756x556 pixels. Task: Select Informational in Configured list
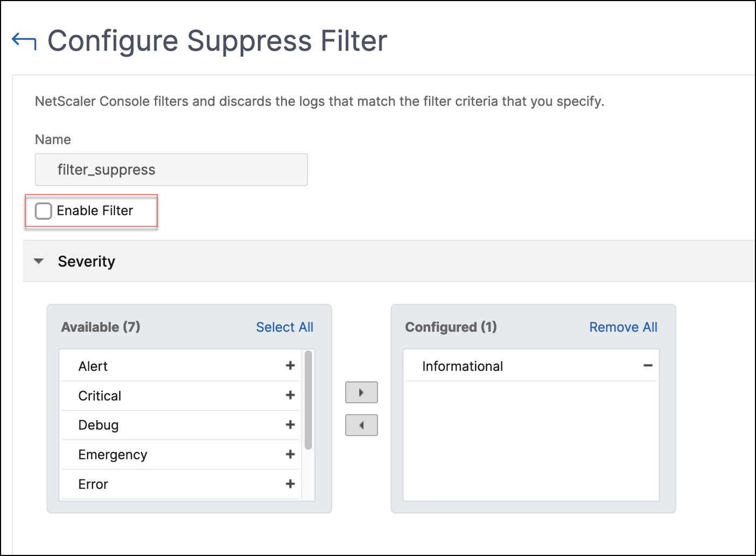coord(531,366)
